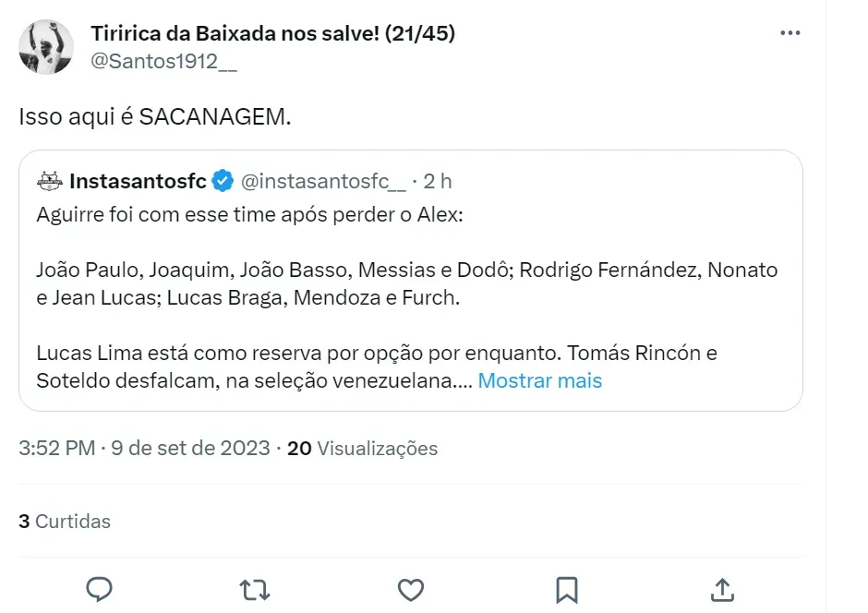Click the @instasantosfc__ handle
Viewport: 868px width, 613px height.
pos(322,181)
